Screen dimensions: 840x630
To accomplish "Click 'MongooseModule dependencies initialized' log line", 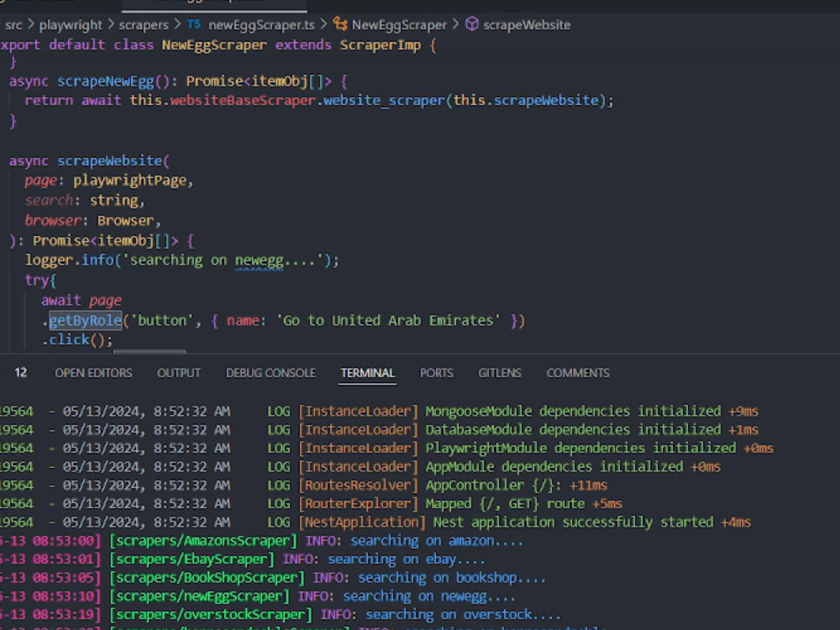I will 573,412.
